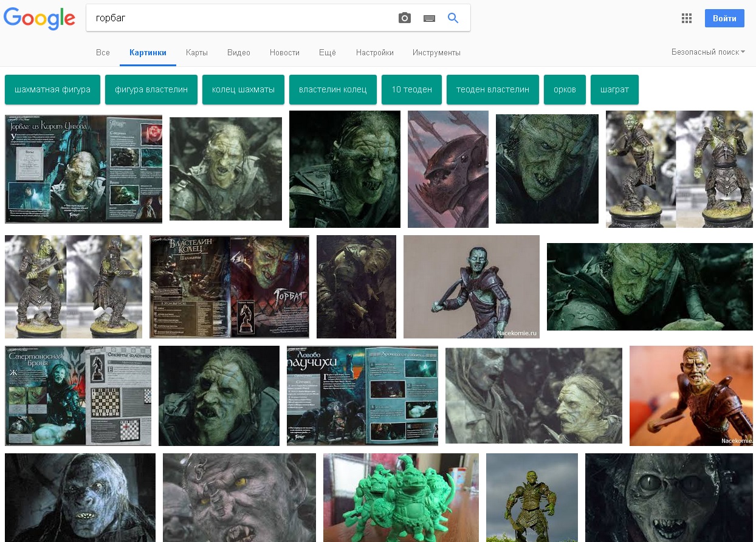This screenshot has height=542, width=756.
Task: Filter by 10 теоден chip
Action: pos(411,89)
